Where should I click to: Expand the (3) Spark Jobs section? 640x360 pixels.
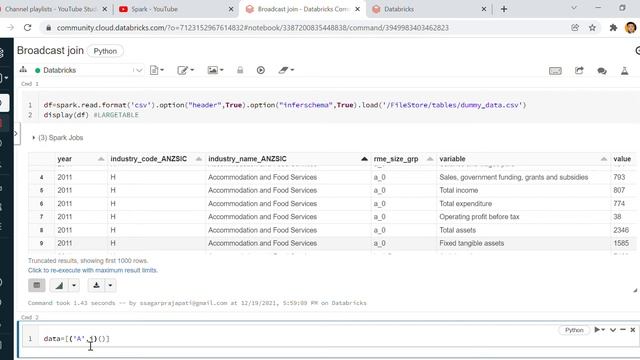(58, 138)
